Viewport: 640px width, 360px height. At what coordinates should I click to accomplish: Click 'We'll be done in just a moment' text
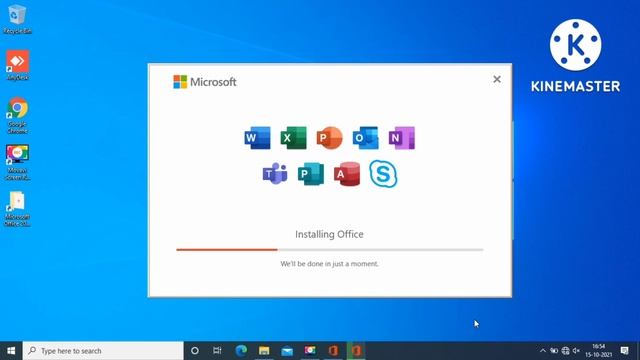pyautogui.click(x=329, y=264)
